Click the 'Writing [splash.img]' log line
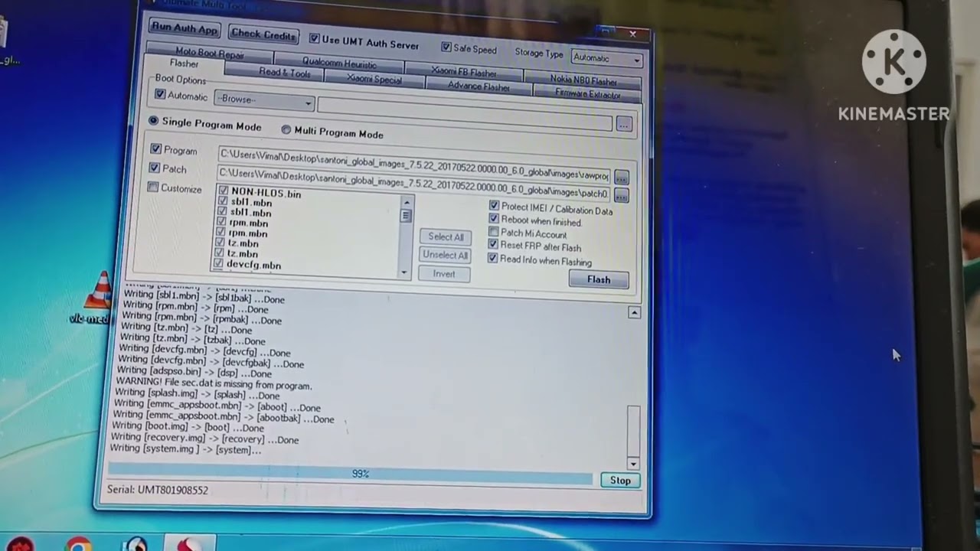 tap(198, 395)
